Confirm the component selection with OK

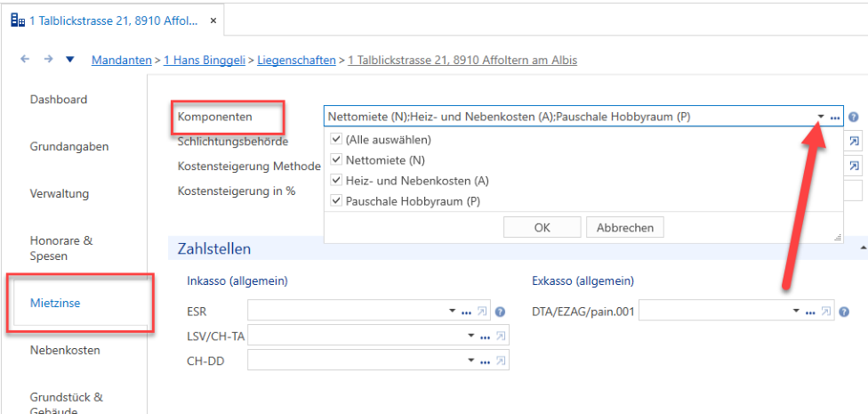[542, 227]
